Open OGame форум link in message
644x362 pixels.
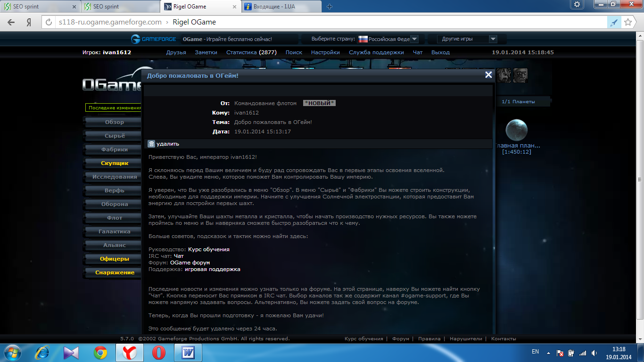tap(190, 263)
